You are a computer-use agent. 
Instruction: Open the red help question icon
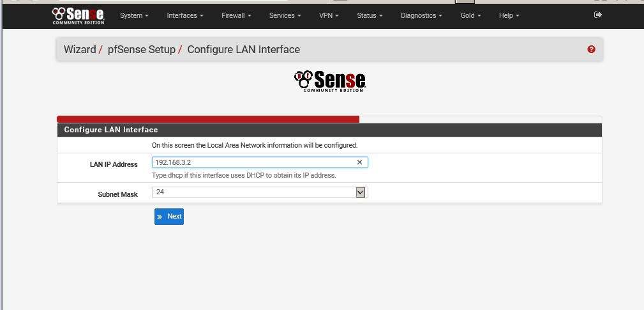point(591,49)
